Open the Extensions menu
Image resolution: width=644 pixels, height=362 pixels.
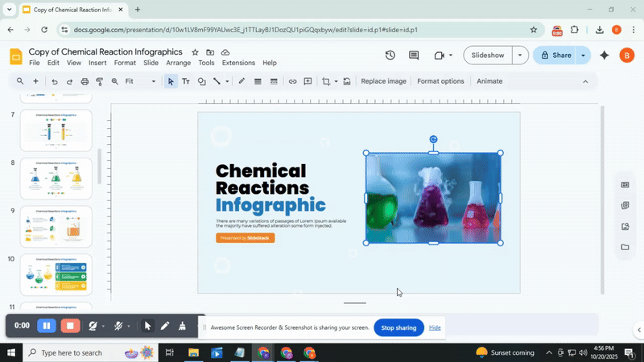click(x=237, y=63)
